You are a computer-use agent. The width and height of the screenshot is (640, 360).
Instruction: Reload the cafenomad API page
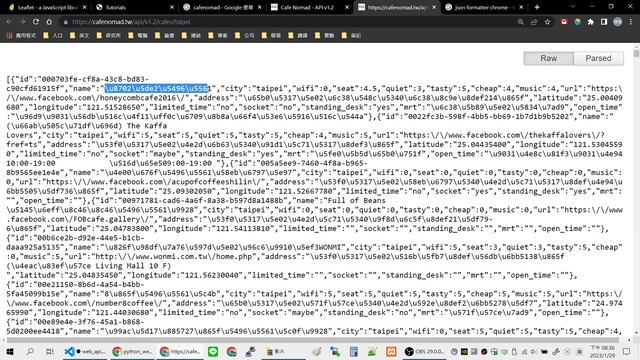click(36, 22)
